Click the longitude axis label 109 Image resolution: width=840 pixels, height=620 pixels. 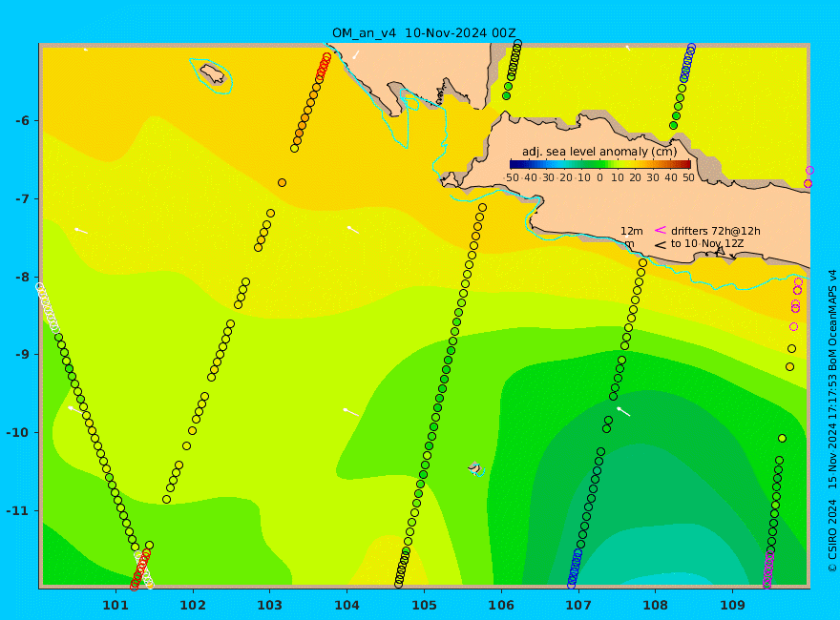pos(732,606)
